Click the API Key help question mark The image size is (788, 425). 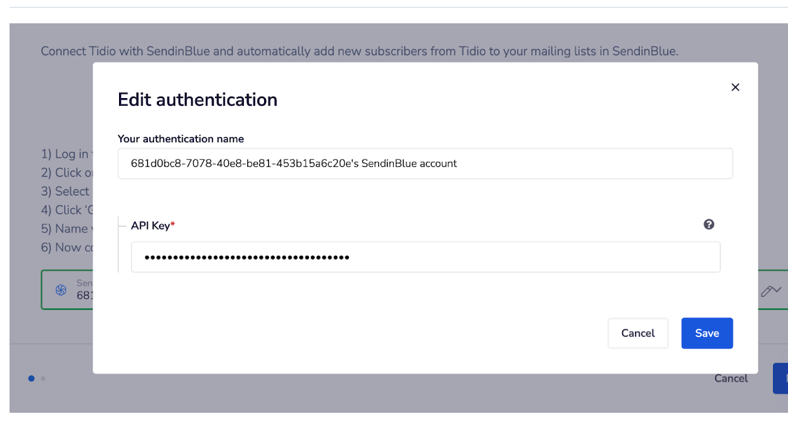tap(709, 225)
